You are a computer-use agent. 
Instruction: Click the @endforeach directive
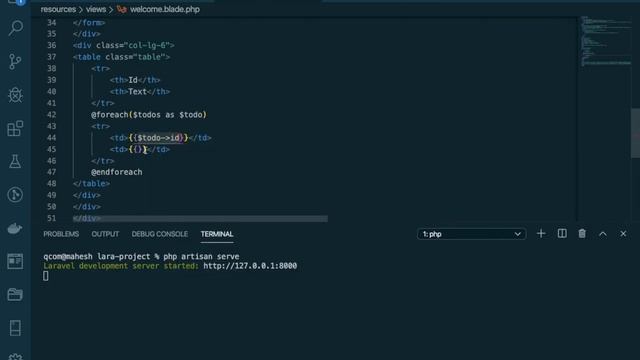tap(117, 172)
